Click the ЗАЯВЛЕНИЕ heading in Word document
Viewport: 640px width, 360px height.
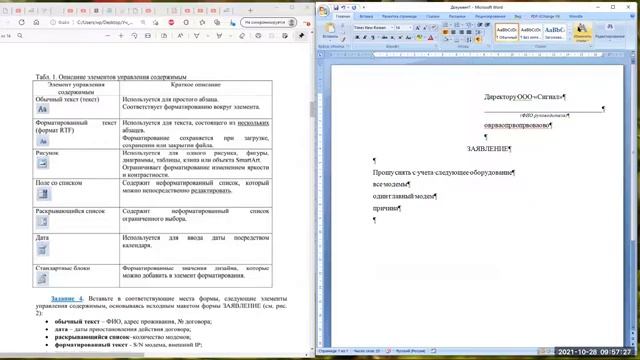(488, 149)
